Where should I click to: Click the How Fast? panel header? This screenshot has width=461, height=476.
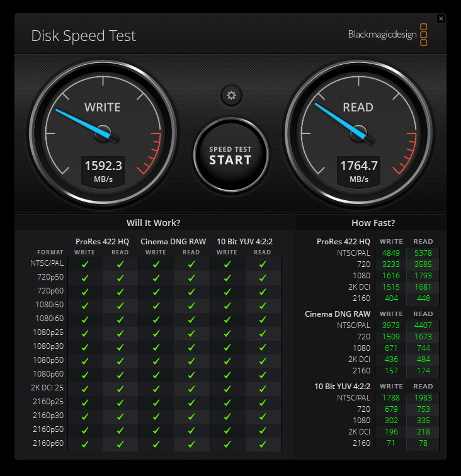pos(373,223)
